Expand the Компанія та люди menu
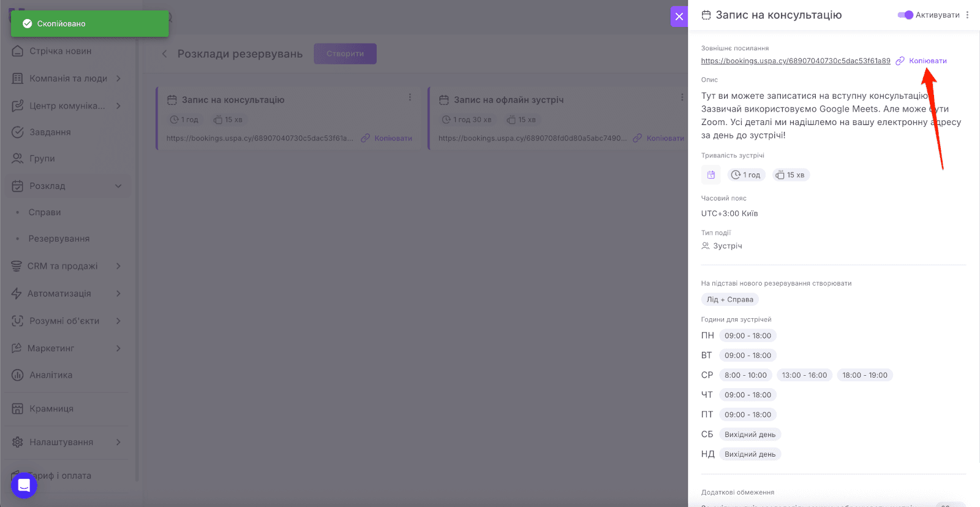Viewport: 980px width, 507px height. (118, 78)
